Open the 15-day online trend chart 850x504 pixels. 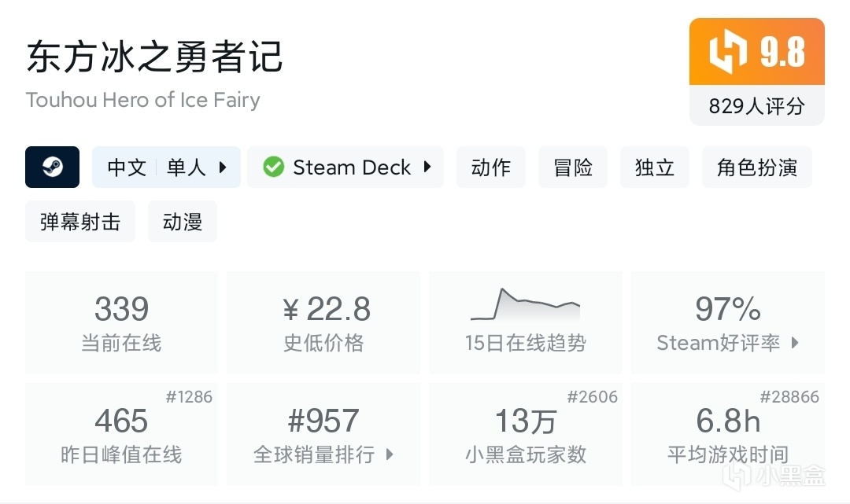[x=525, y=322]
